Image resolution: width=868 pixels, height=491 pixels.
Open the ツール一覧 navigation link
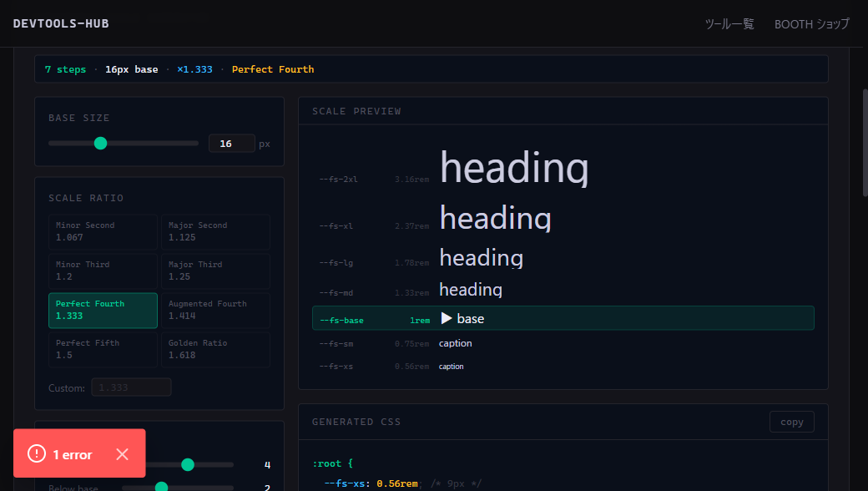coord(729,24)
